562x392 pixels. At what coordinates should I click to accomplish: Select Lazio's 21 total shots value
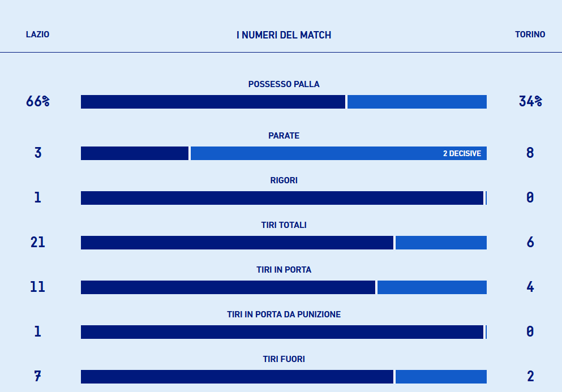point(37,243)
